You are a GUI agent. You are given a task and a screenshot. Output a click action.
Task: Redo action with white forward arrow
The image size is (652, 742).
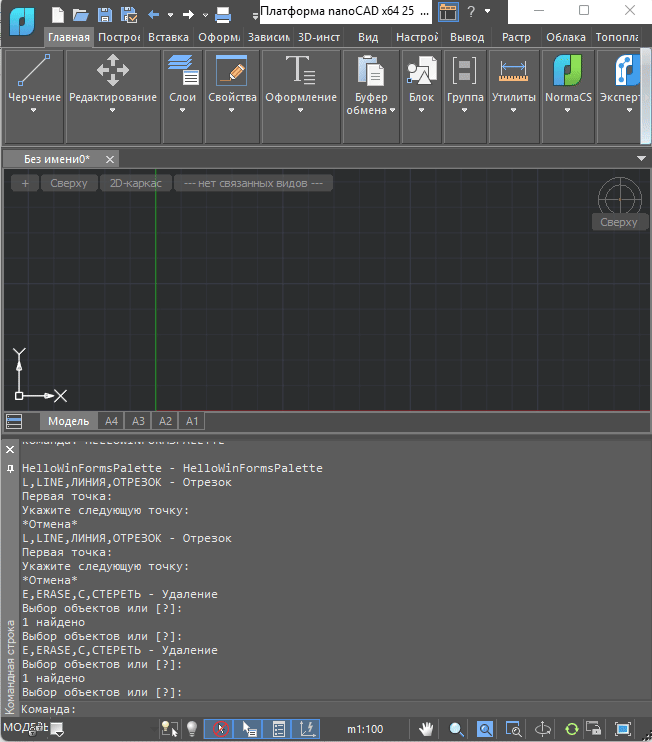[x=188, y=15]
